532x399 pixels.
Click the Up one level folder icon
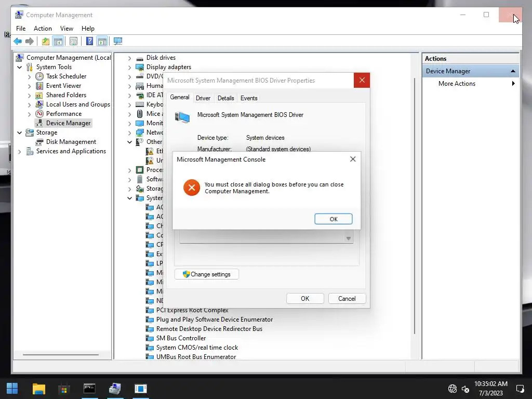click(x=46, y=42)
